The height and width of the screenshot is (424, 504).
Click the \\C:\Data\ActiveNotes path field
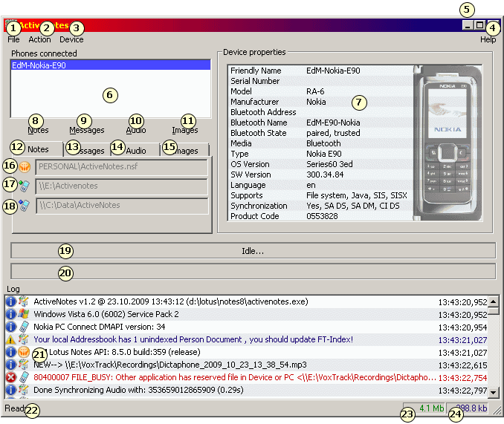click(122, 206)
